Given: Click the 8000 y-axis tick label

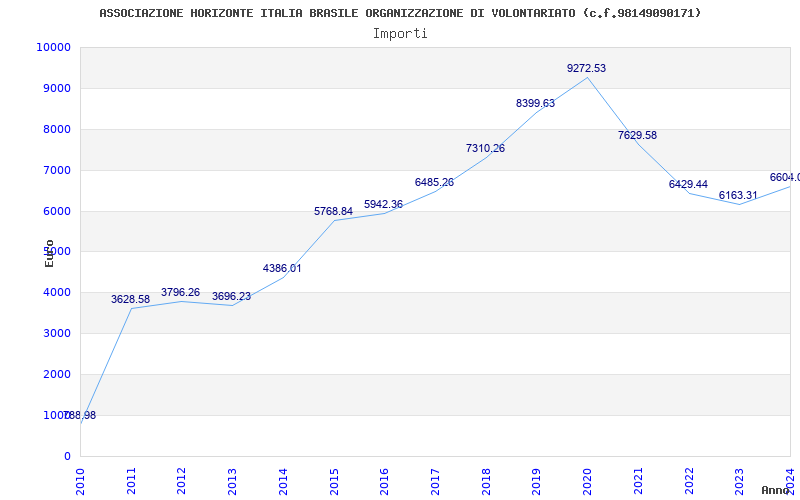Looking at the screenshot, I should [57, 130].
